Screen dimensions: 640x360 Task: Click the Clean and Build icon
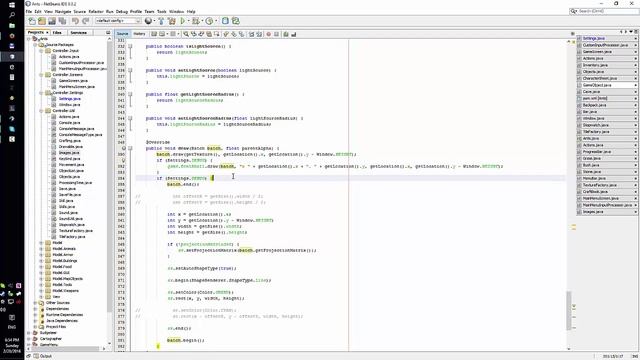pyautogui.click(x=171, y=21)
